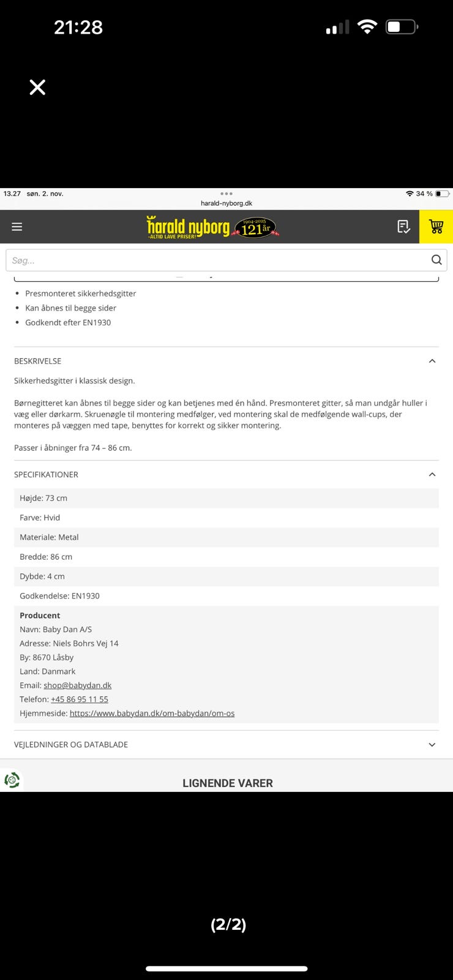Screen dimensions: 453x980
Task: Click the Lignende varer heading
Action: pos(227,783)
